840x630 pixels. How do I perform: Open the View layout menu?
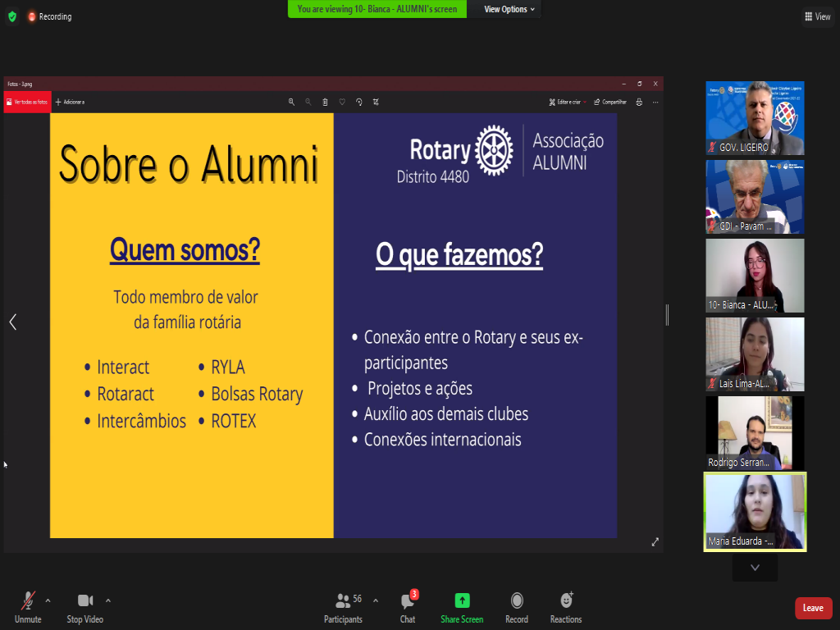click(818, 16)
